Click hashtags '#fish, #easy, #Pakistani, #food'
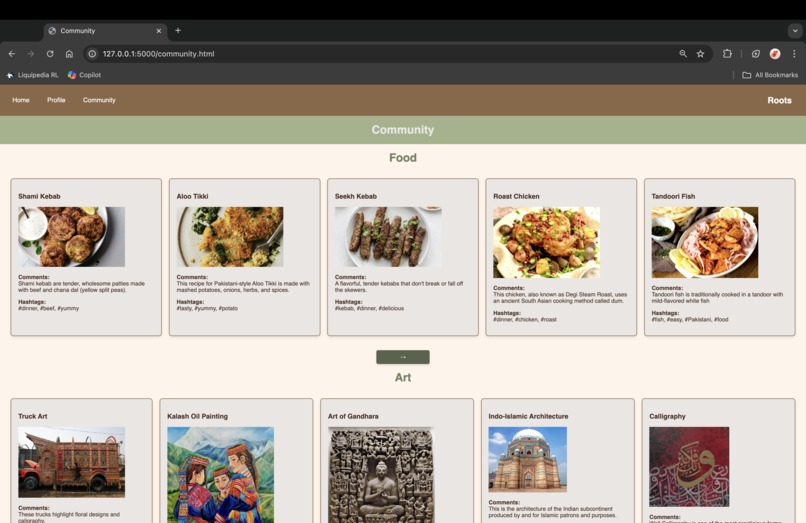 click(690, 319)
